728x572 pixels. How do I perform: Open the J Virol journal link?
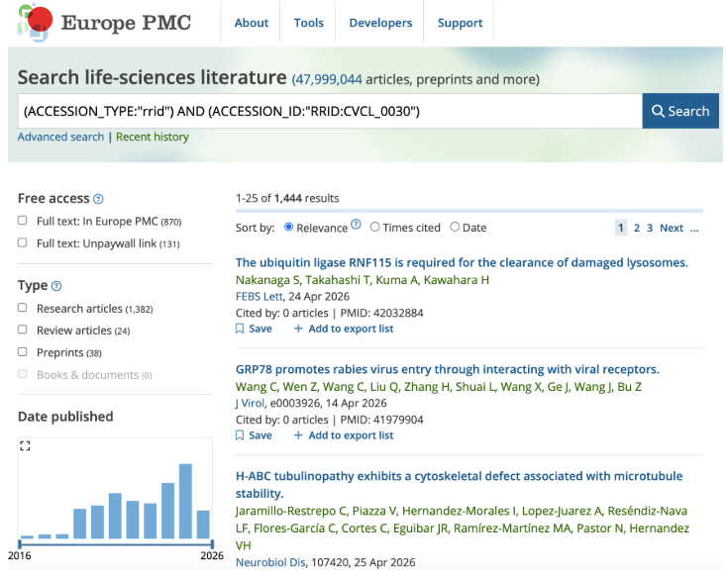tap(250, 403)
